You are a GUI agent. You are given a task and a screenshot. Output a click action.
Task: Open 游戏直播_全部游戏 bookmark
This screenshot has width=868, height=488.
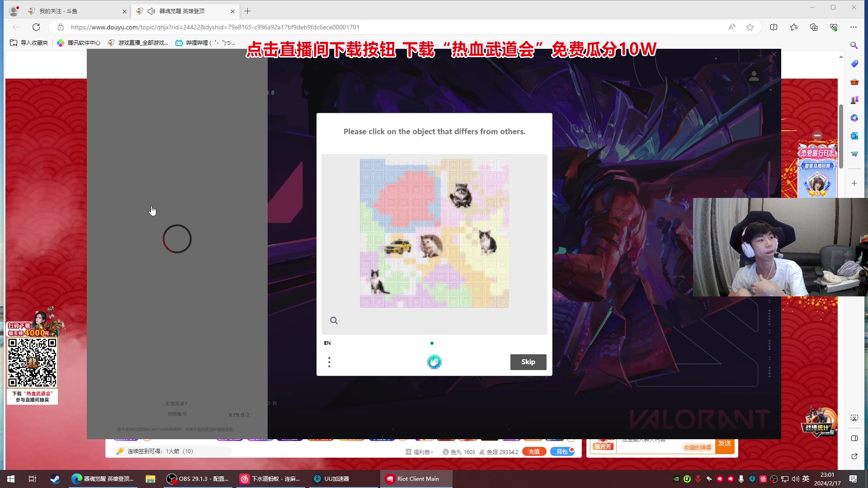click(138, 42)
